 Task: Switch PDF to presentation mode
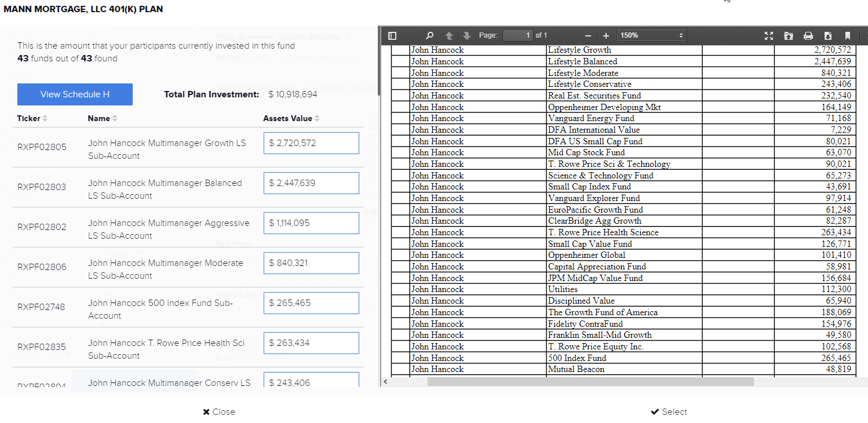pos(769,35)
